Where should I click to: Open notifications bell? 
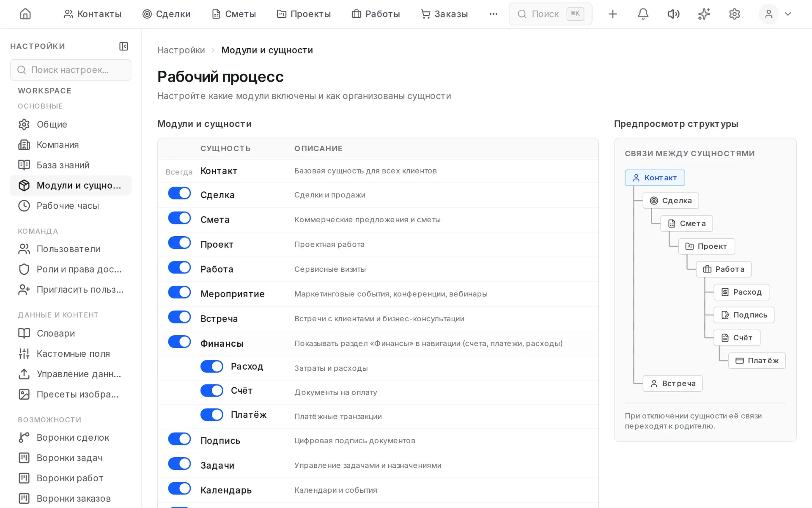click(x=643, y=14)
